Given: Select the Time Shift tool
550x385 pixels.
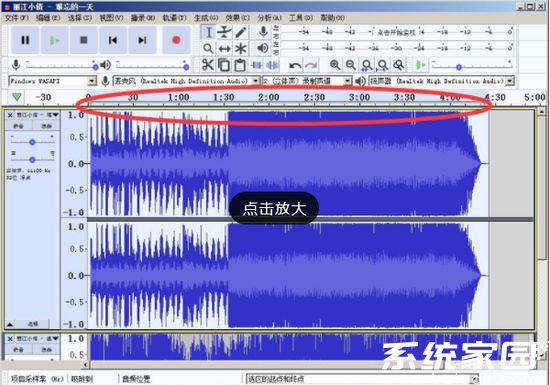Looking at the screenshot, I should click(224, 48).
